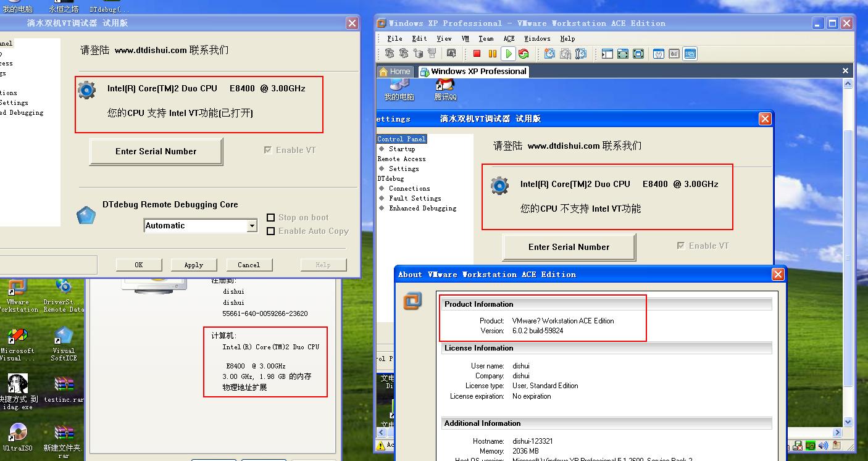Close the Windows XP Professional VM tab

pos(845,71)
